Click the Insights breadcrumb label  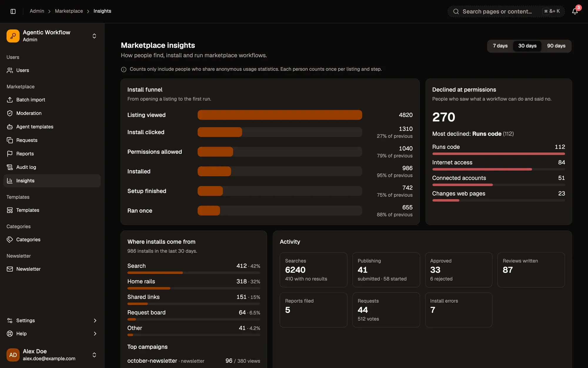pyautogui.click(x=102, y=11)
